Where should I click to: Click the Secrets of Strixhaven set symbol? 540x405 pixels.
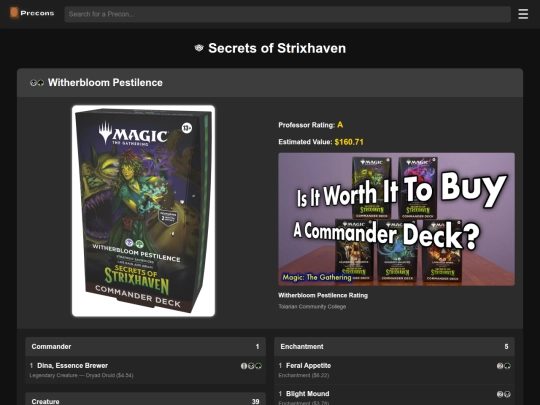[199, 48]
